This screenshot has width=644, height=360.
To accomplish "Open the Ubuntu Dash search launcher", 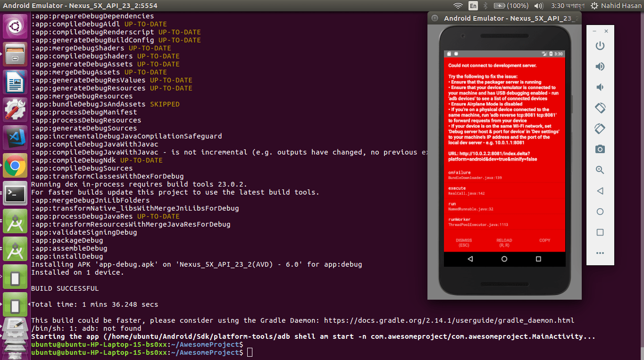I will pos(15,26).
